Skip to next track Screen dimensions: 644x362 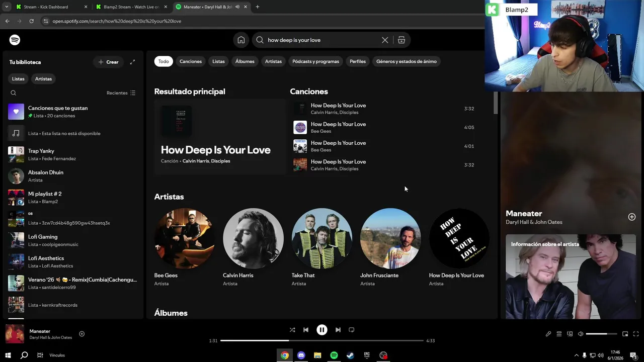click(338, 330)
